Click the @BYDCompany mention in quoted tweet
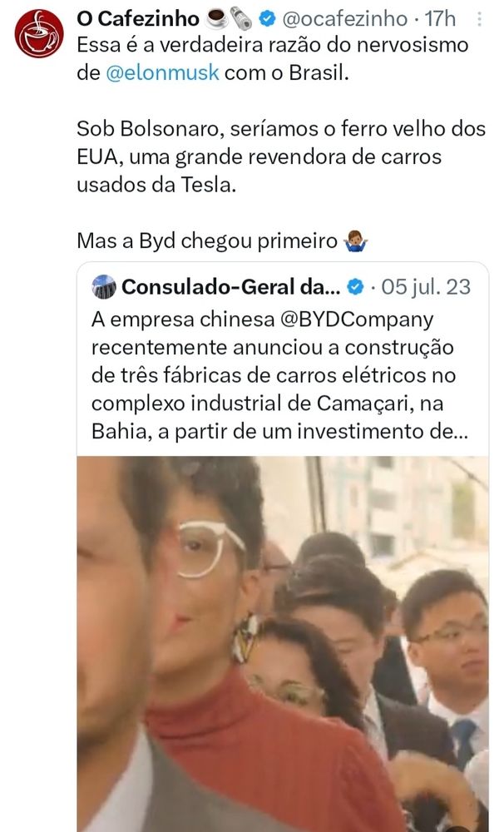 [354, 320]
